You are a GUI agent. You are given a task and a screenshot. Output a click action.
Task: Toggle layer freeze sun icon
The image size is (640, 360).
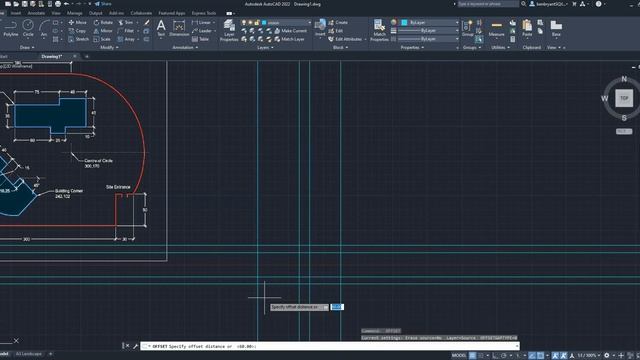coord(250,22)
